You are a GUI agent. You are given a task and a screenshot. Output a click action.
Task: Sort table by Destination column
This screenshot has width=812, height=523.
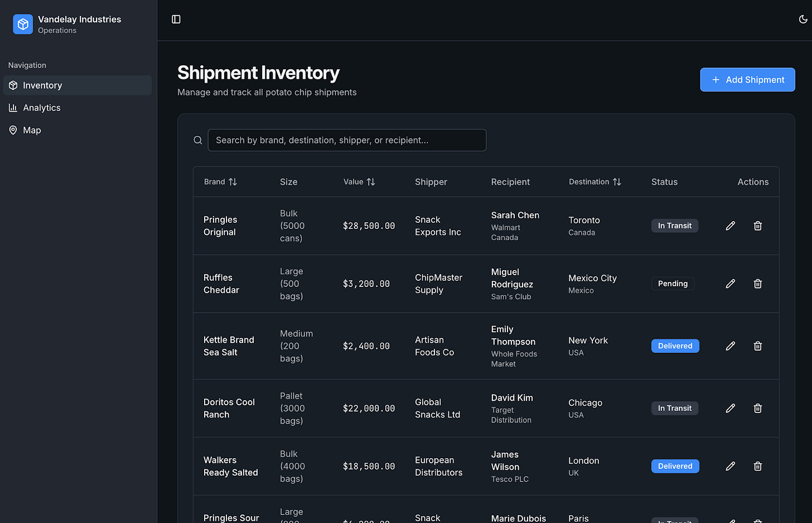pos(595,182)
